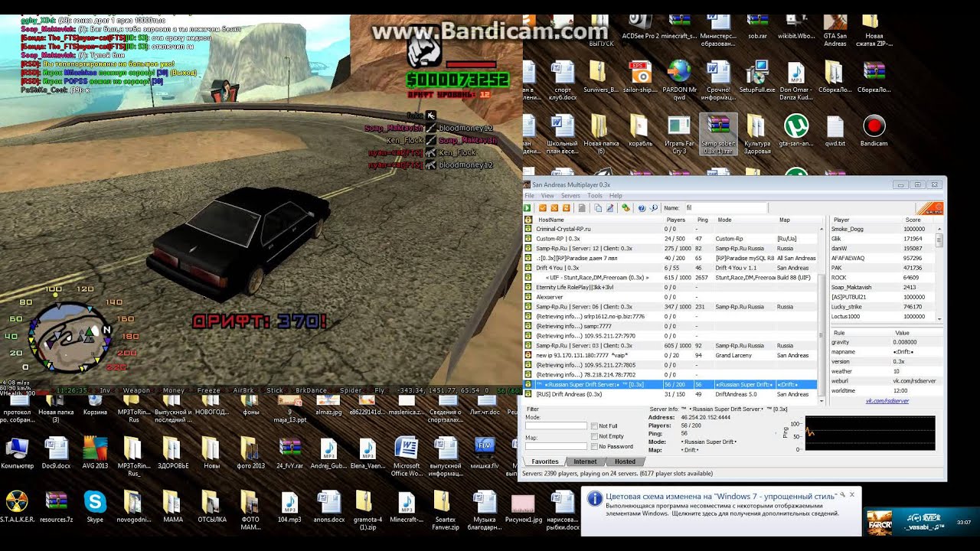This screenshot has width=980, height=551.
Task: Open Играть Far Cry 3 desktop shortcut
Action: [x=679, y=135]
